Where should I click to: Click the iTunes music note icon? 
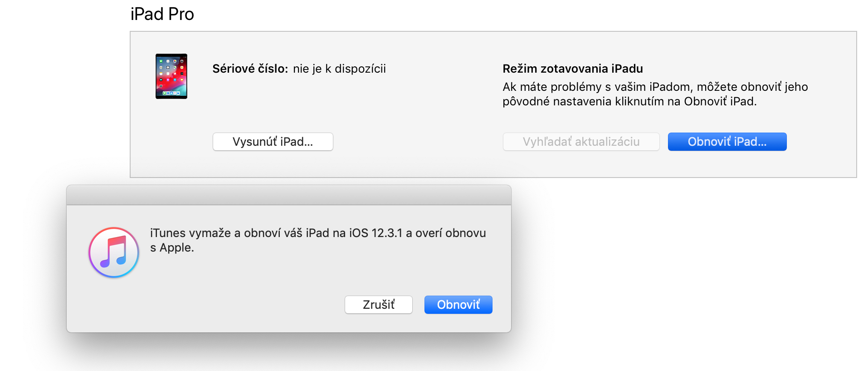114,252
